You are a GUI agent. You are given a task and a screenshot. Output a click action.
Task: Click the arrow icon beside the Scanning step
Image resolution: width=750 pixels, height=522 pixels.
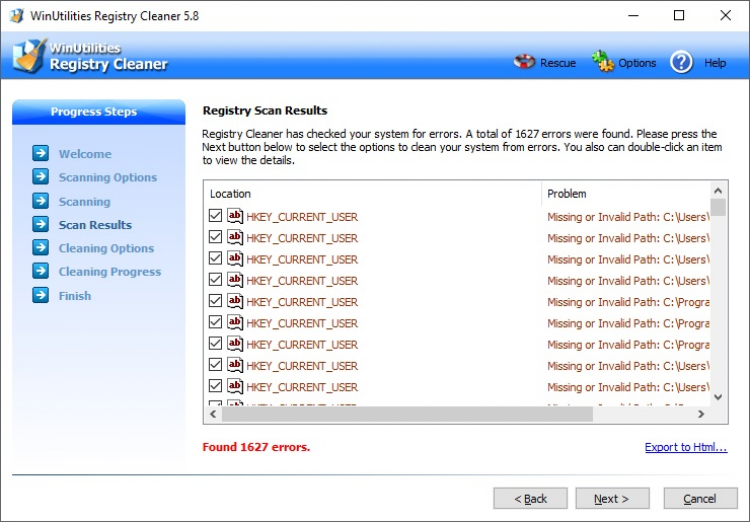click(41, 200)
